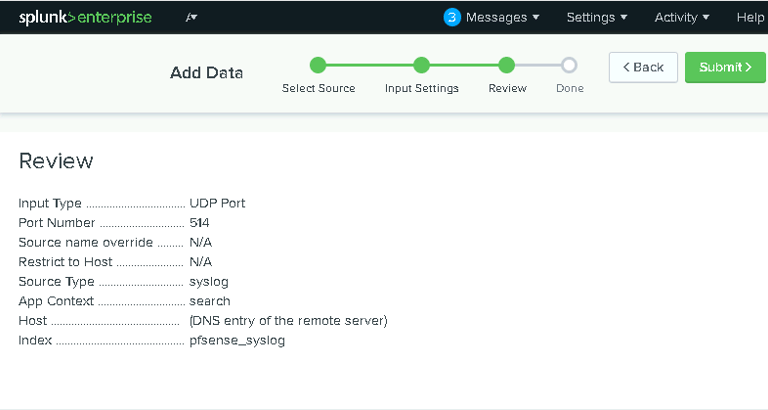Click the Splunk enterprise logo
This screenshot has height=410, width=768.
tap(85, 18)
